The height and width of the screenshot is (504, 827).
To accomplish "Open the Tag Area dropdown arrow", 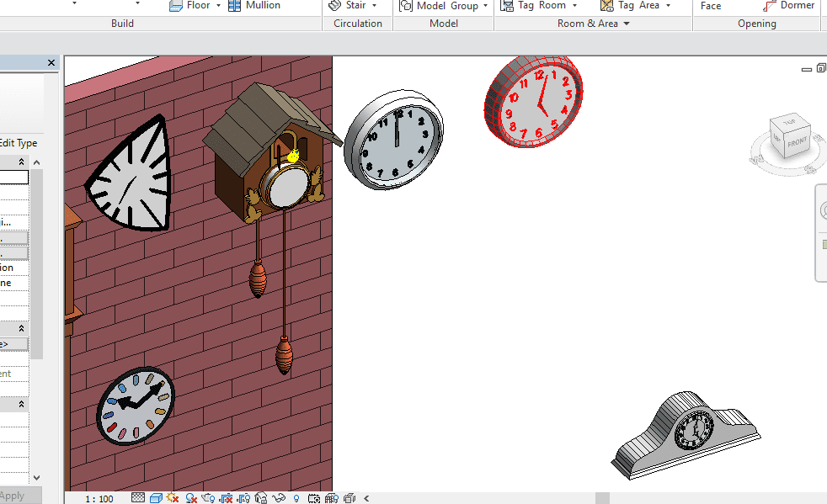I will pyautogui.click(x=669, y=6).
